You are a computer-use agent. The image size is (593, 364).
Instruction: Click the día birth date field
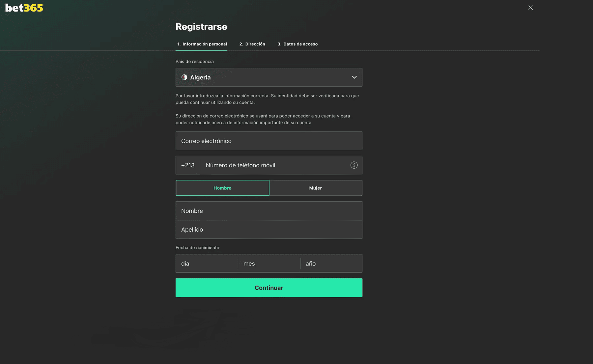(x=207, y=263)
